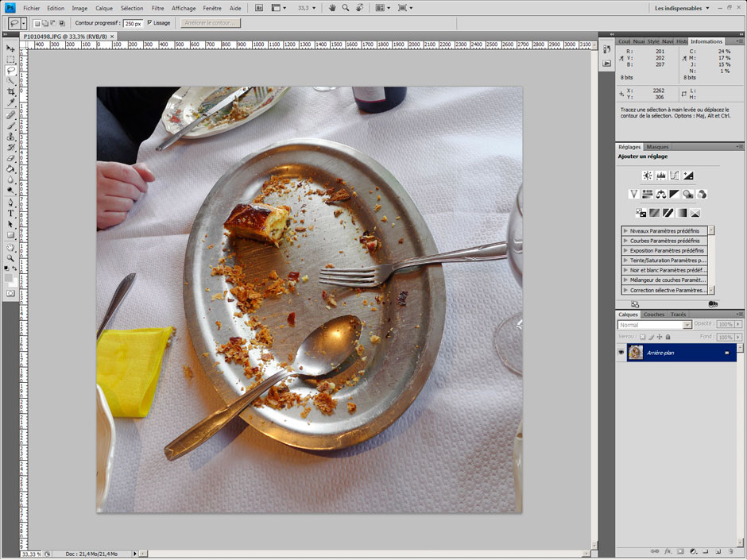Pick the Zoom magnifier tool in left toolbar
Screen dimensions: 747x560
[11, 258]
